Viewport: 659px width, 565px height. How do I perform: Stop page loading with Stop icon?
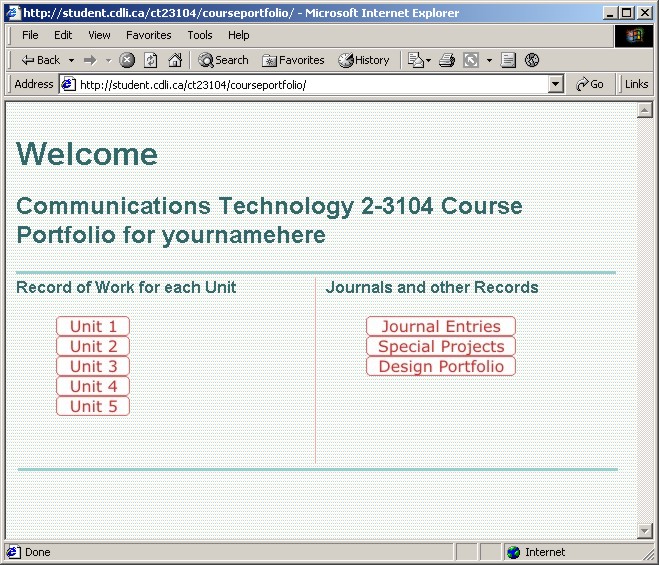tap(127, 60)
